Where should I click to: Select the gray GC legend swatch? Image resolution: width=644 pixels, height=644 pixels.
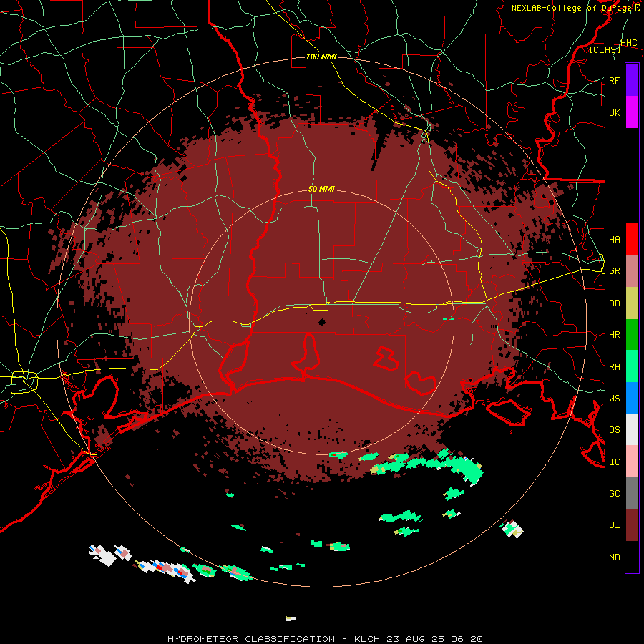tap(632, 493)
